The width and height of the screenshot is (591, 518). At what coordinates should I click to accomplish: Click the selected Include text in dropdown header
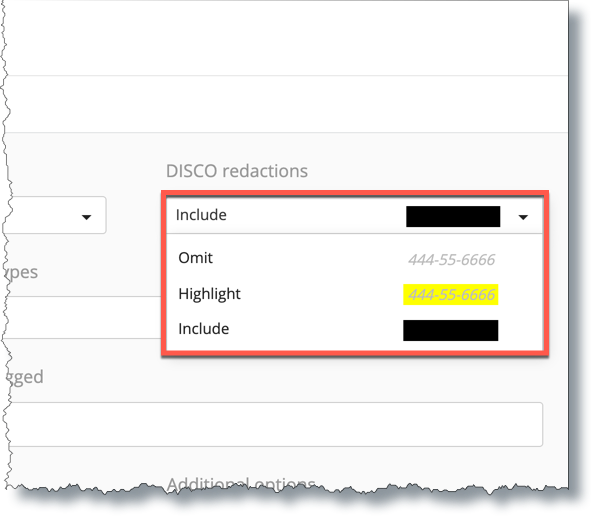[x=201, y=215]
